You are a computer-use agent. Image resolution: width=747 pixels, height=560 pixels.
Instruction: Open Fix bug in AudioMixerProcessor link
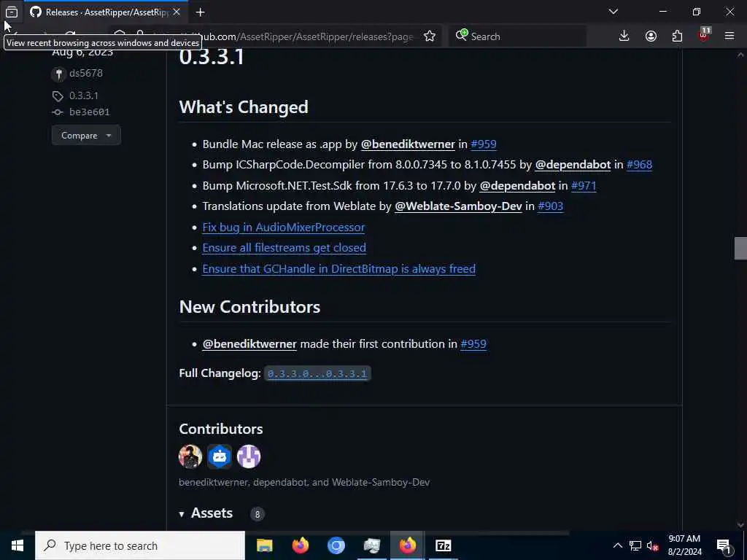click(284, 227)
